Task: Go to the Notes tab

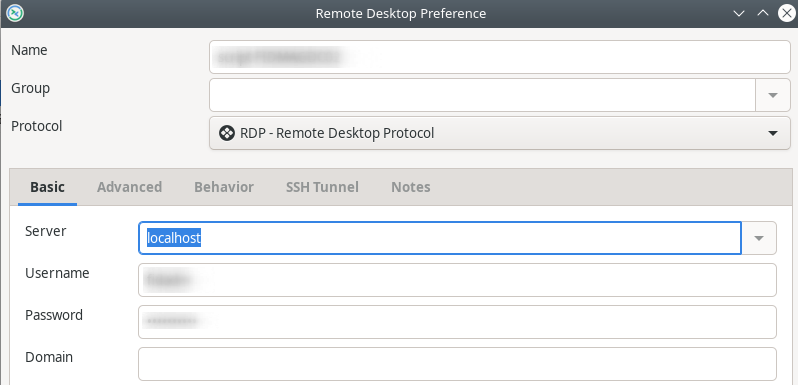Action: point(411,187)
